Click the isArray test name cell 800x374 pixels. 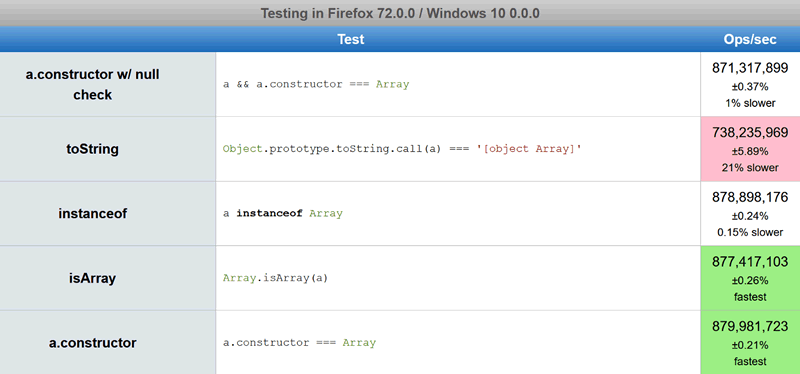(108, 278)
